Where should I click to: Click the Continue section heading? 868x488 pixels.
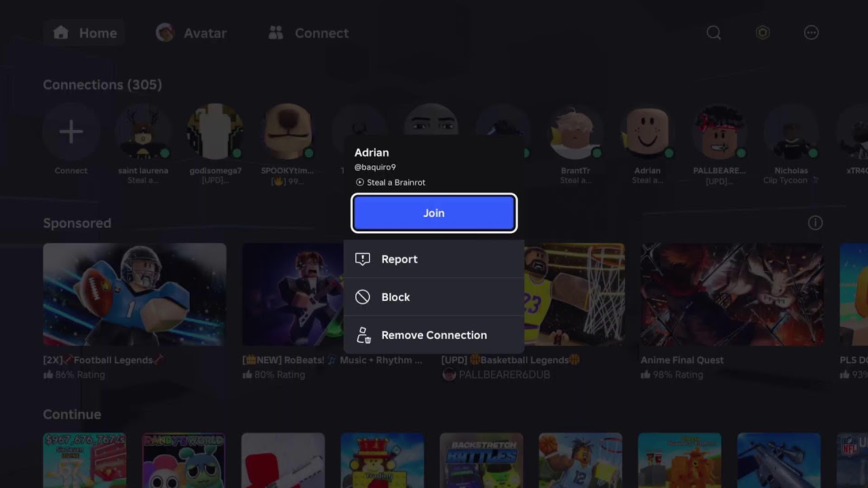tap(72, 414)
